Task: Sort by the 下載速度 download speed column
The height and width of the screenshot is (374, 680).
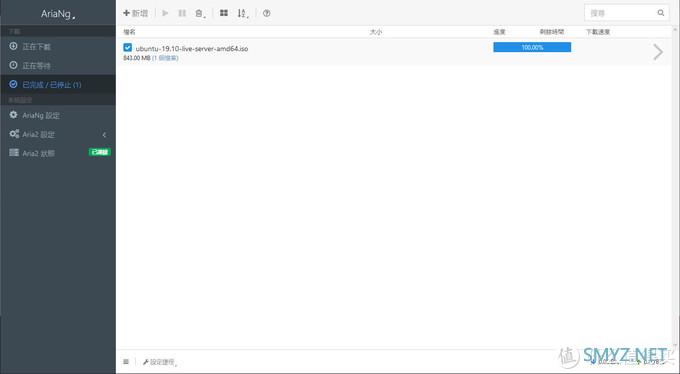Action: click(x=598, y=32)
